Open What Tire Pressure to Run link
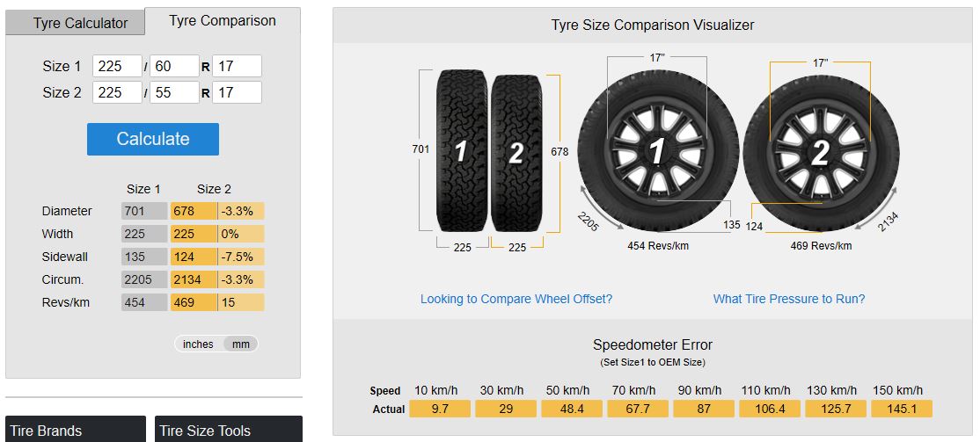The height and width of the screenshot is (442, 980). click(x=789, y=299)
